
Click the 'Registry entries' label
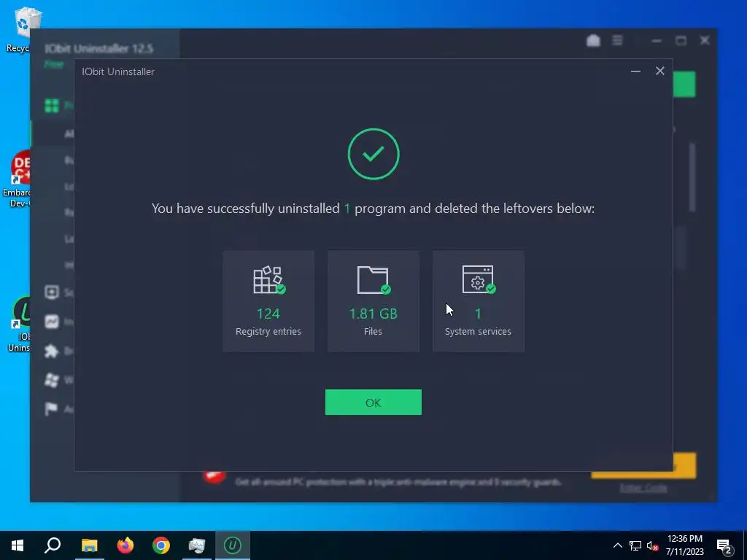coord(268,332)
